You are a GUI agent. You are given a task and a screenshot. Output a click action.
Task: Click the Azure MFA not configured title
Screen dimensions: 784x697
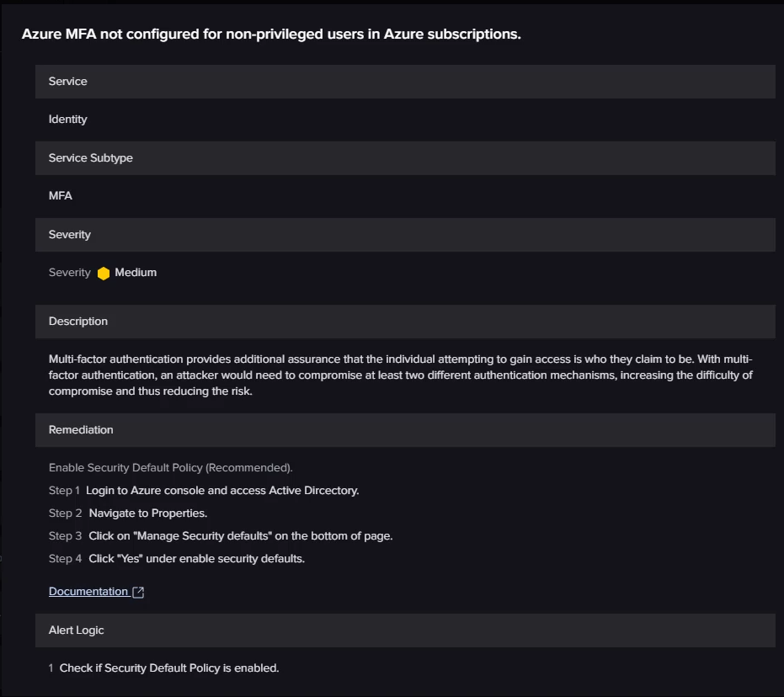[x=271, y=35]
